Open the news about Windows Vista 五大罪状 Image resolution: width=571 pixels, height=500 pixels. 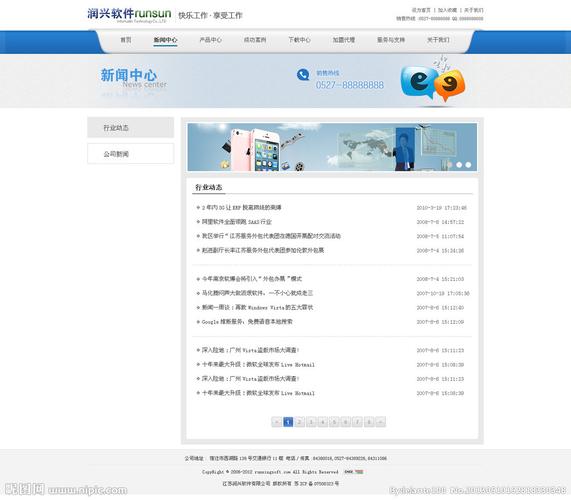257,307
